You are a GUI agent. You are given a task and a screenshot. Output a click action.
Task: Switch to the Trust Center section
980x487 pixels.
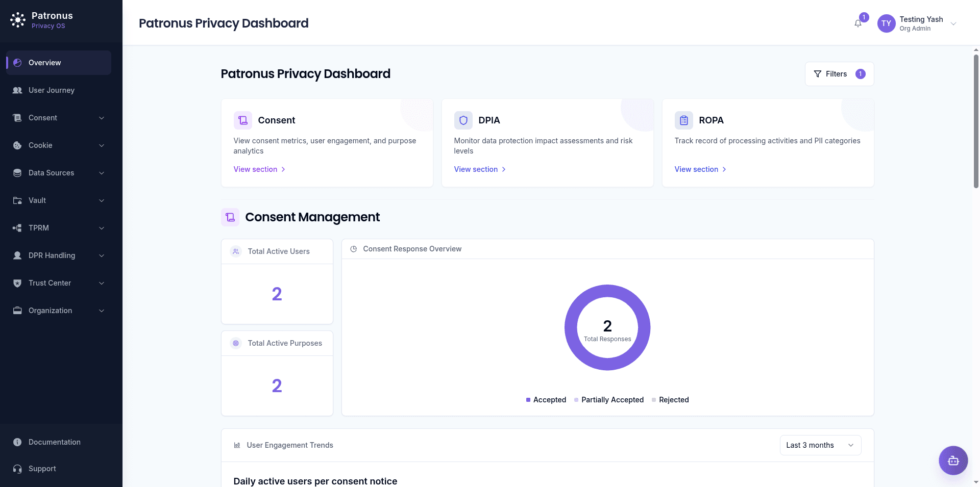click(58, 283)
